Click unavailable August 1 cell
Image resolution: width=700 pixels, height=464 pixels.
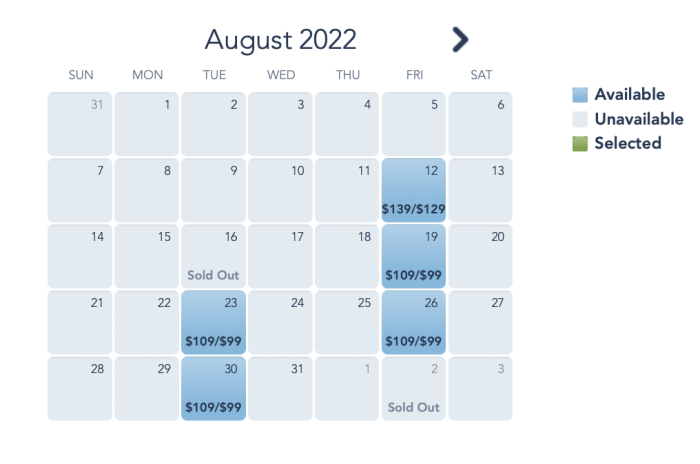pyautogui.click(x=146, y=124)
